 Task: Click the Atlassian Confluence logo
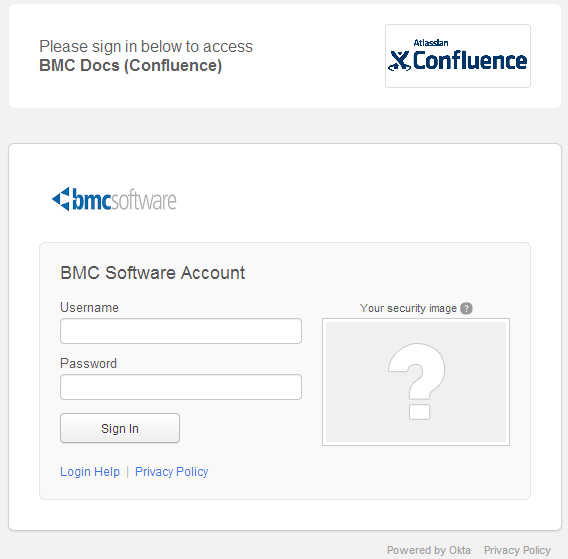[458, 56]
